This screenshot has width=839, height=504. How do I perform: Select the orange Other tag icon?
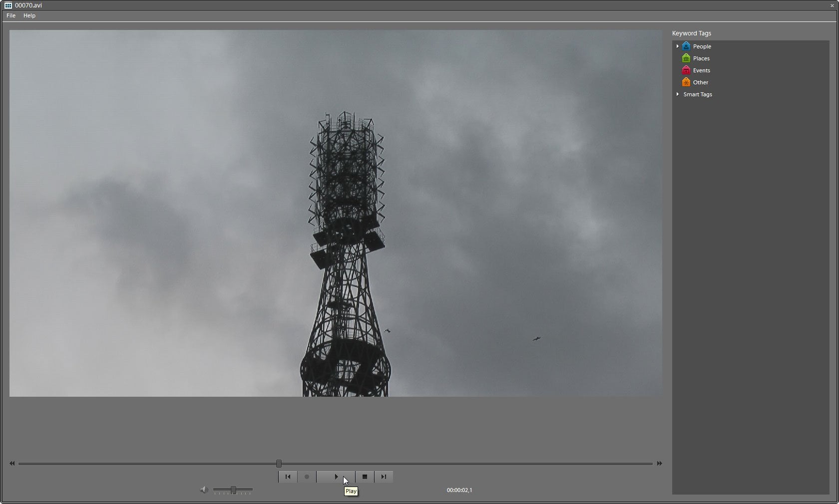tap(686, 82)
